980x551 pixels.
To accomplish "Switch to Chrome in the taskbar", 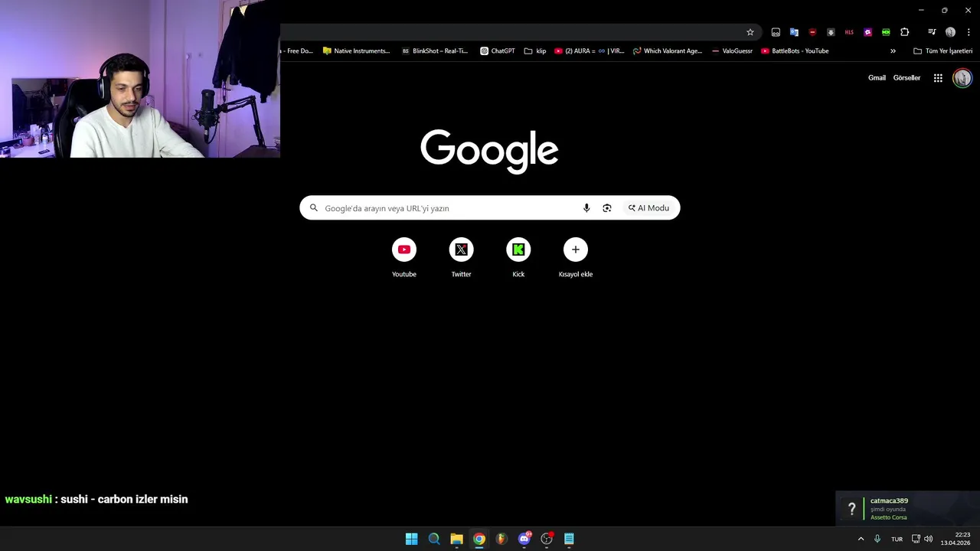I will click(479, 539).
